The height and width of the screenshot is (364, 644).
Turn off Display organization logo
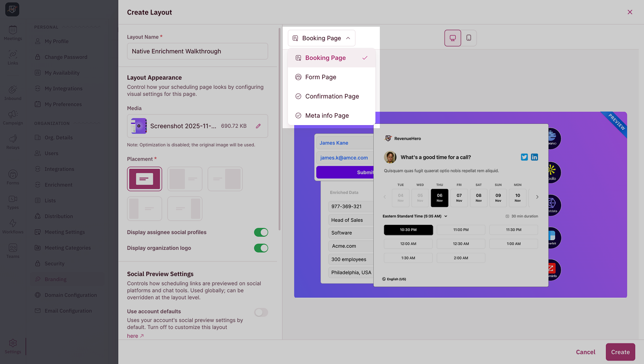click(261, 248)
